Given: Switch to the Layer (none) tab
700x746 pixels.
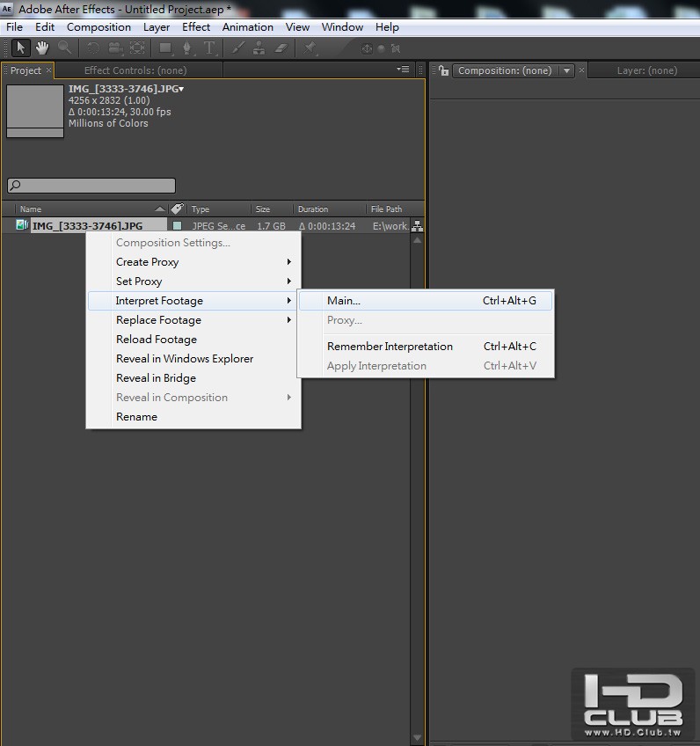Looking at the screenshot, I should [646, 70].
